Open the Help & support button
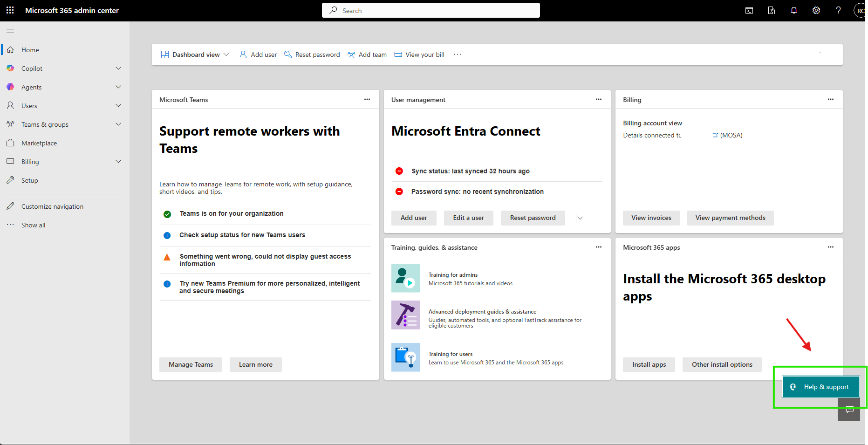This screenshot has height=445, width=868. [821, 387]
